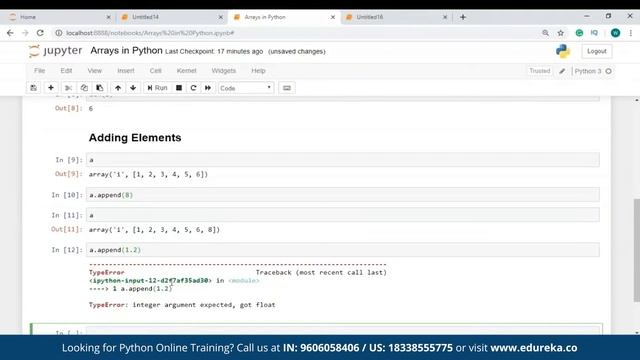The width and height of the screenshot is (640, 360).
Task: Open the Edit menu
Action: (66, 71)
